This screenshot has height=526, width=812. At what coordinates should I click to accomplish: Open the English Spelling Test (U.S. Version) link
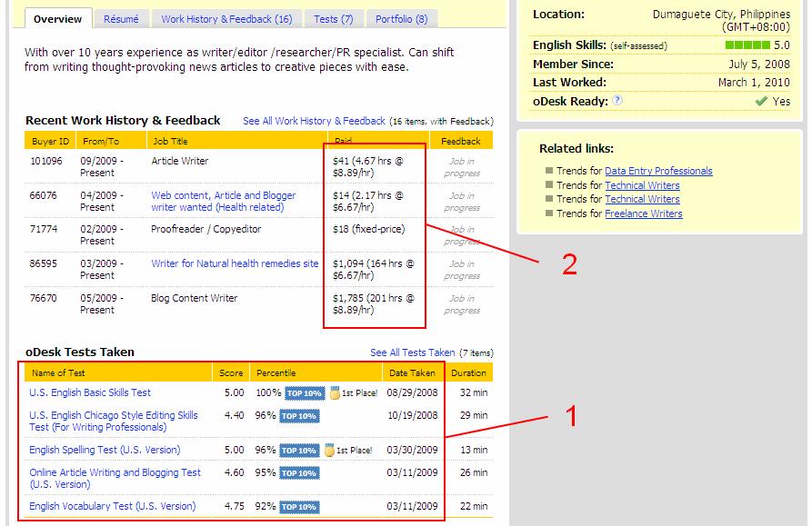click(105, 451)
